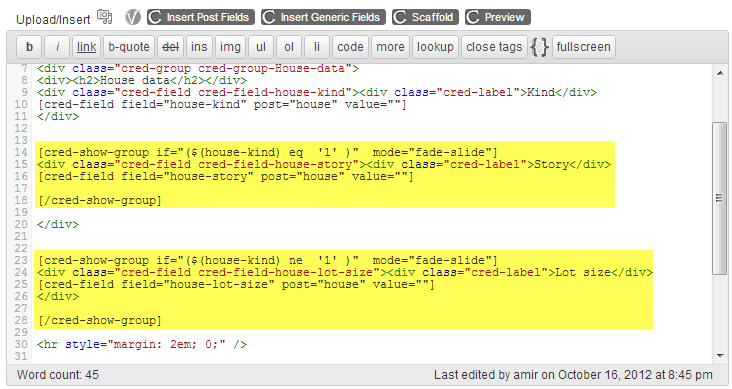Insert a del tag

tap(170, 47)
